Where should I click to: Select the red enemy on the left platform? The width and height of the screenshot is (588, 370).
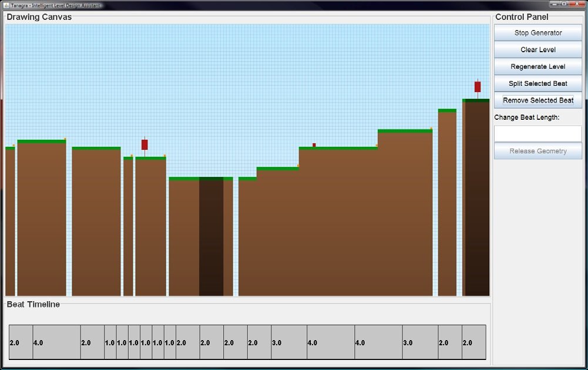145,144
